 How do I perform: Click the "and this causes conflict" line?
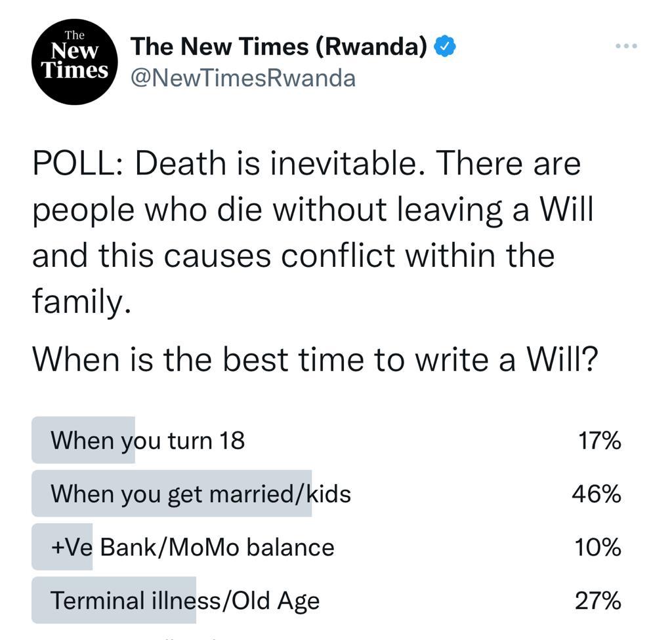point(293,255)
